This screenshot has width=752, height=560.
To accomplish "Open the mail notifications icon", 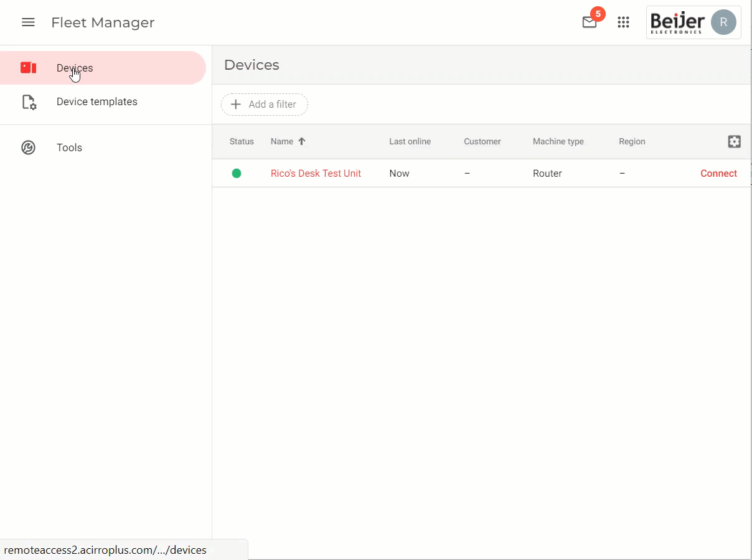I will (x=589, y=23).
